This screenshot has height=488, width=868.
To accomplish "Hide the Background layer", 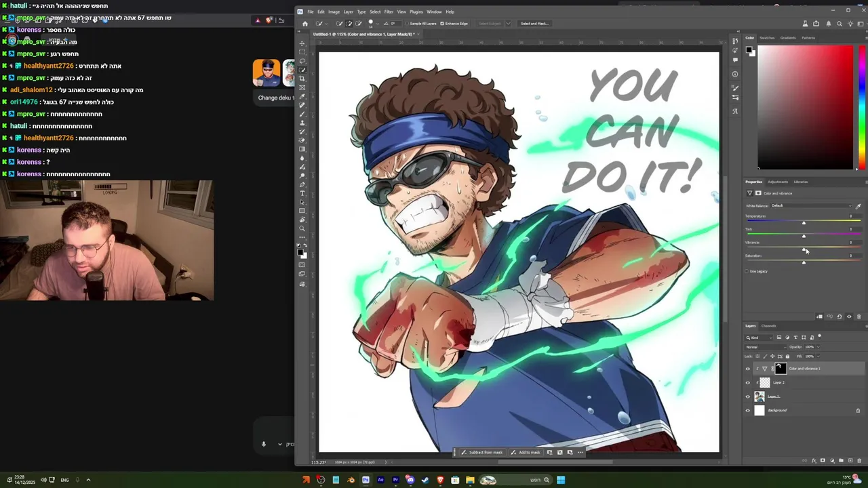I will pyautogui.click(x=748, y=411).
